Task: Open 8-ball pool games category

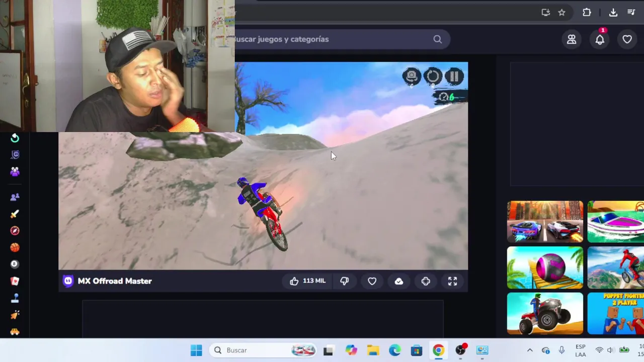Action: click(15, 264)
